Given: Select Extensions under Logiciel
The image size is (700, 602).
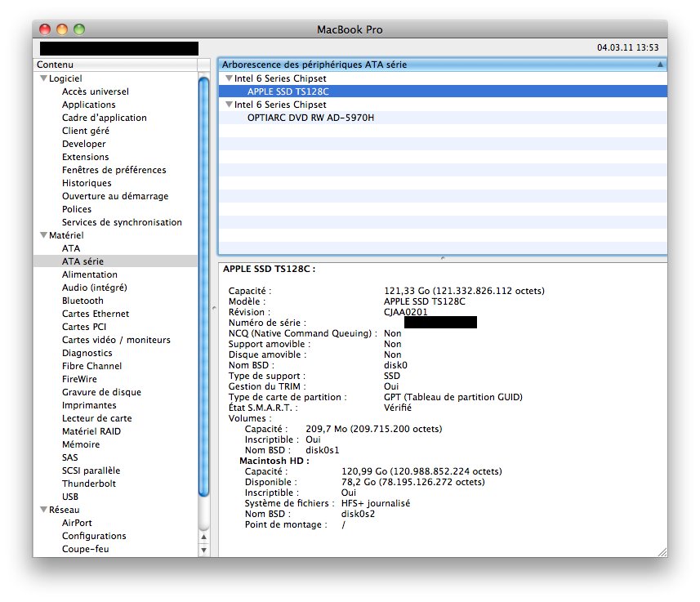Looking at the screenshot, I should pos(85,157).
